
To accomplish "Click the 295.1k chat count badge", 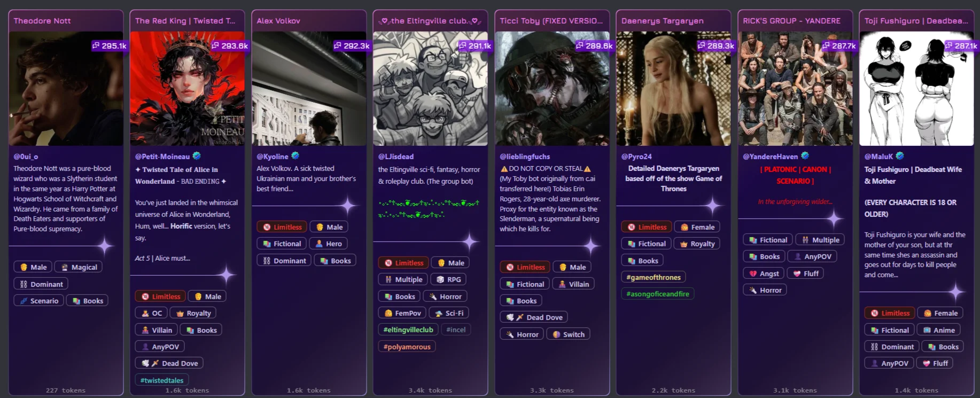I will 109,46.
